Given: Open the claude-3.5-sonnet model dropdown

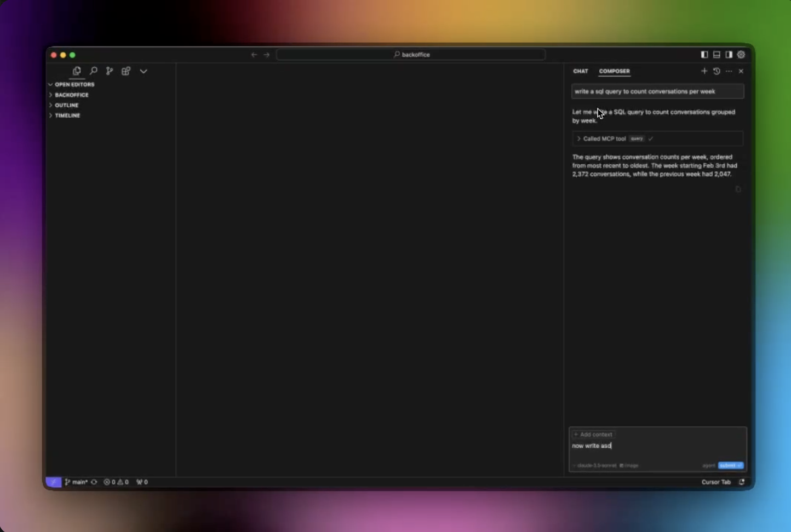Looking at the screenshot, I should pyautogui.click(x=595, y=466).
